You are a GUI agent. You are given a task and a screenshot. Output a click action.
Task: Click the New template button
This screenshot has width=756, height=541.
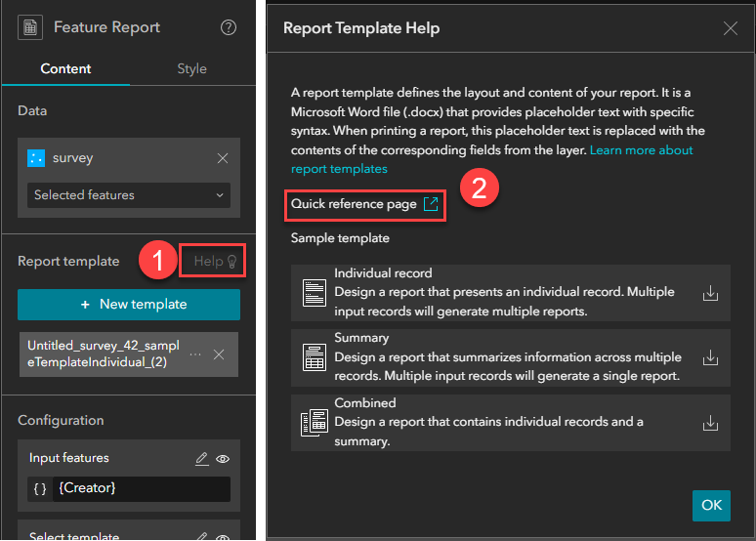pos(129,305)
